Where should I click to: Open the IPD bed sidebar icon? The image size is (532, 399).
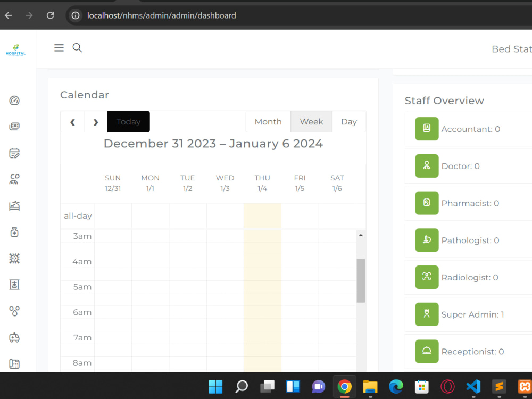14,205
